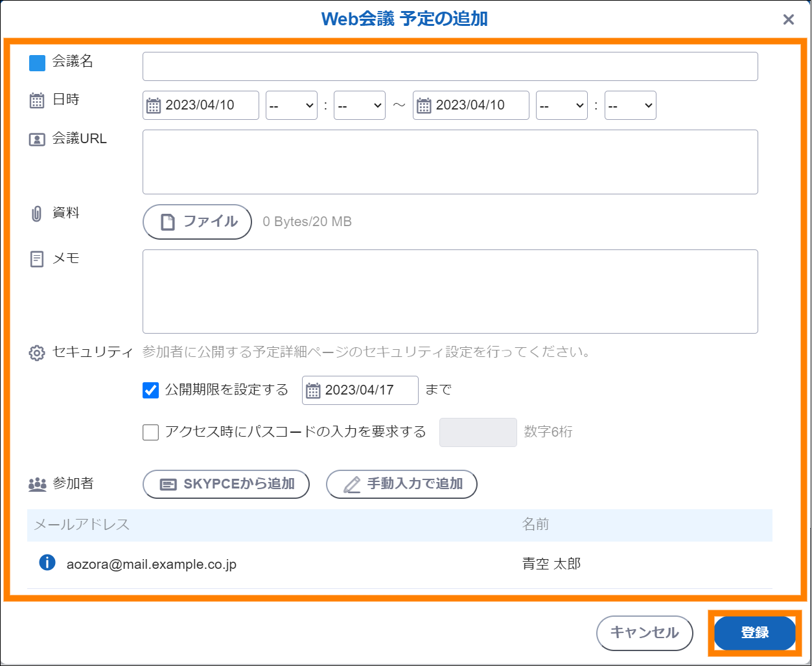Viewport: 812px width, 666px height.
Task: Click the calendar icon in end date field
Action: pos(424,106)
